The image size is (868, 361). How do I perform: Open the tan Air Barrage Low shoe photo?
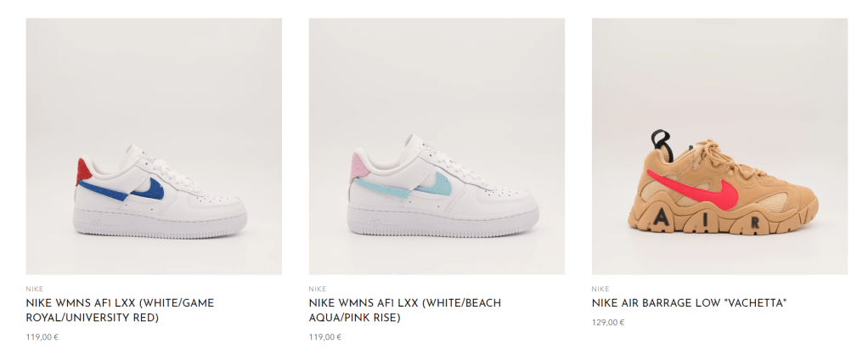click(x=719, y=146)
